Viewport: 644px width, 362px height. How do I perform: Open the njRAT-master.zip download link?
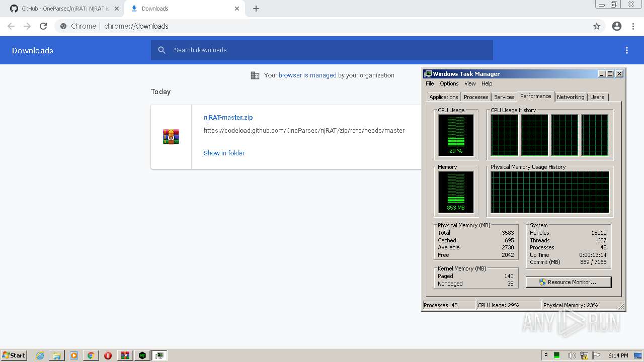click(x=228, y=117)
